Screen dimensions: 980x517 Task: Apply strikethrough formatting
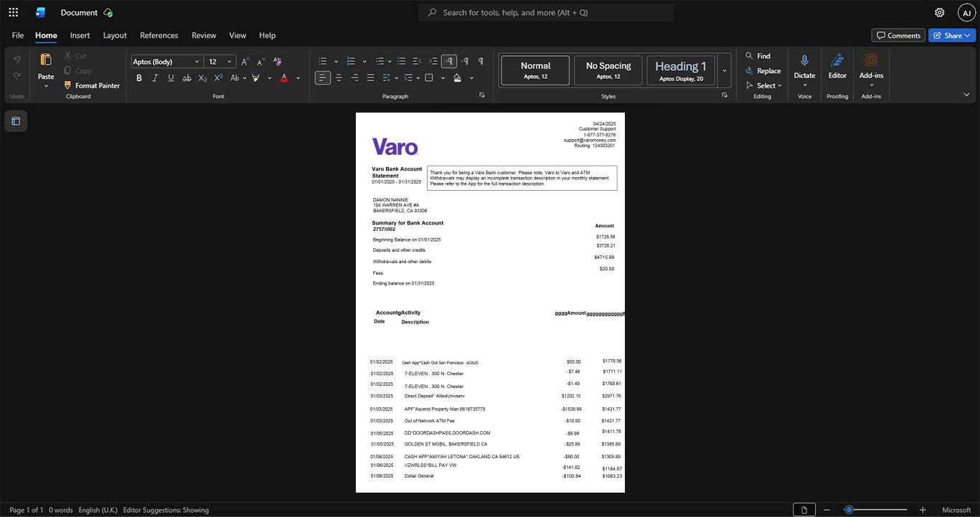(187, 77)
